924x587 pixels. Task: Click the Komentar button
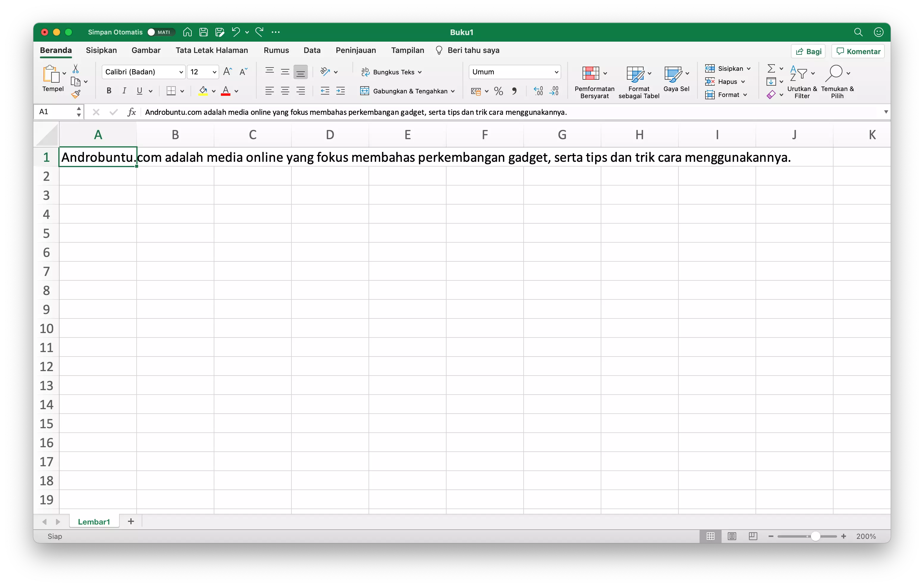(858, 51)
